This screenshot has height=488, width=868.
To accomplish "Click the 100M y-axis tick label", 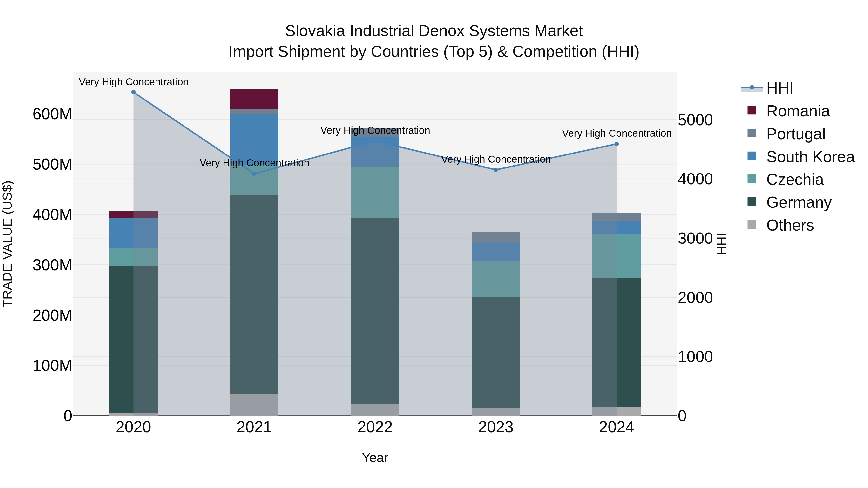I will coord(52,365).
